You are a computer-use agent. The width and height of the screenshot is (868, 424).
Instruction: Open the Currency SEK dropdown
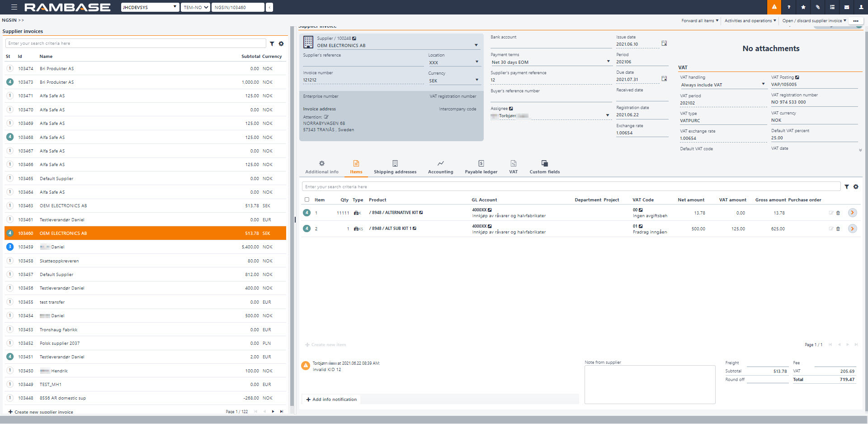[476, 81]
